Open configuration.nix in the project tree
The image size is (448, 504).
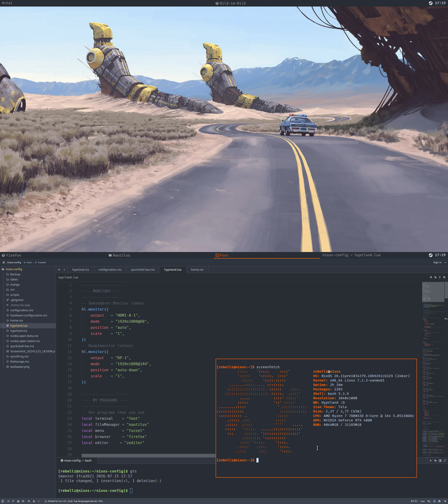click(28, 310)
